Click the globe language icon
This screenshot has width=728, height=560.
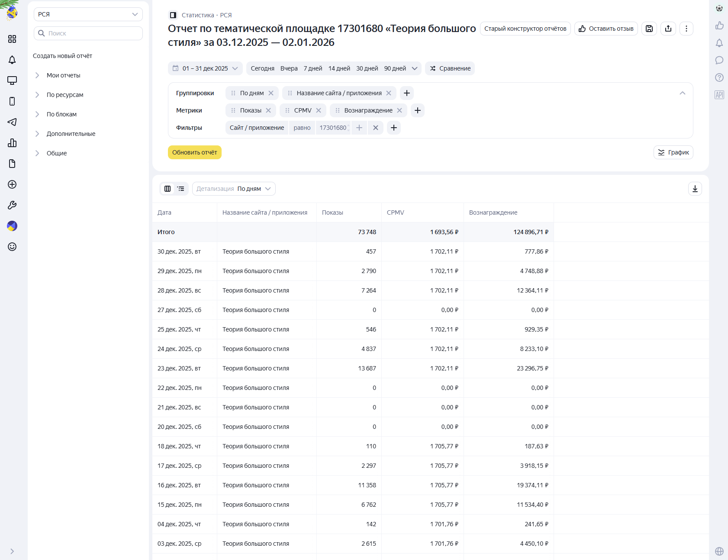click(719, 551)
